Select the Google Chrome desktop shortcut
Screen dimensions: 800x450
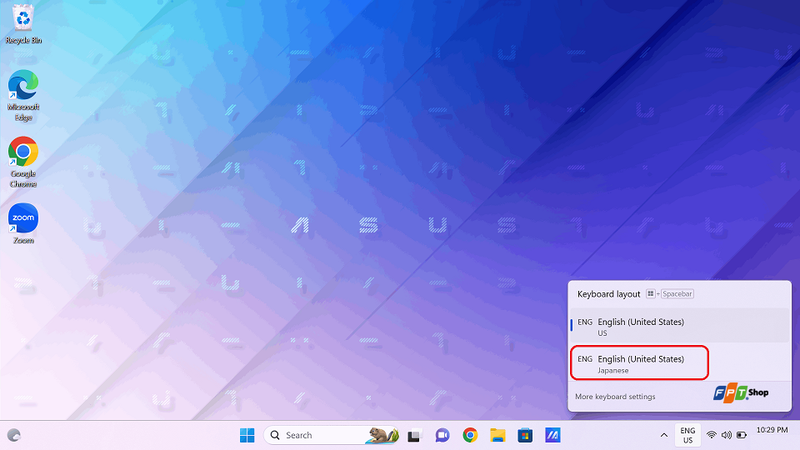click(x=23, y=162)
